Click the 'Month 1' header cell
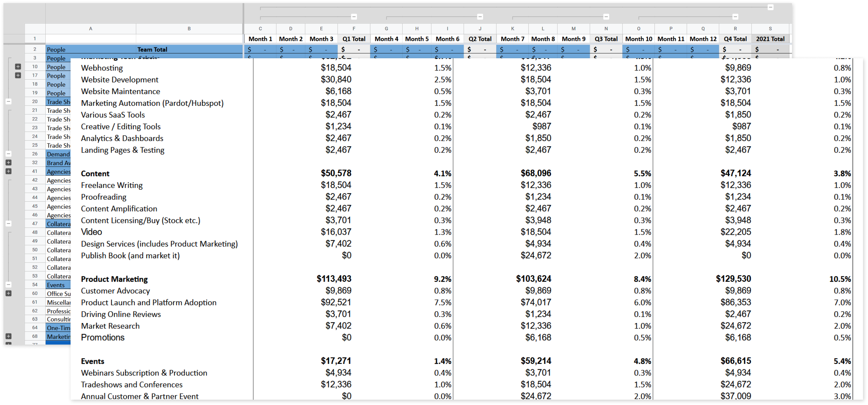This screenshot has width=868, height=405. [x=260, y=39]
